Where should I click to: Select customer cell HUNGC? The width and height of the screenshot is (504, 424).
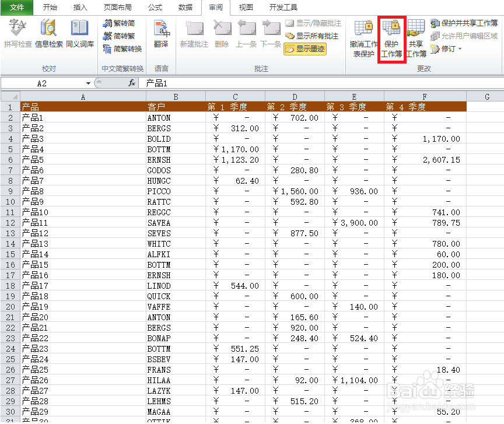pos(176,181)
